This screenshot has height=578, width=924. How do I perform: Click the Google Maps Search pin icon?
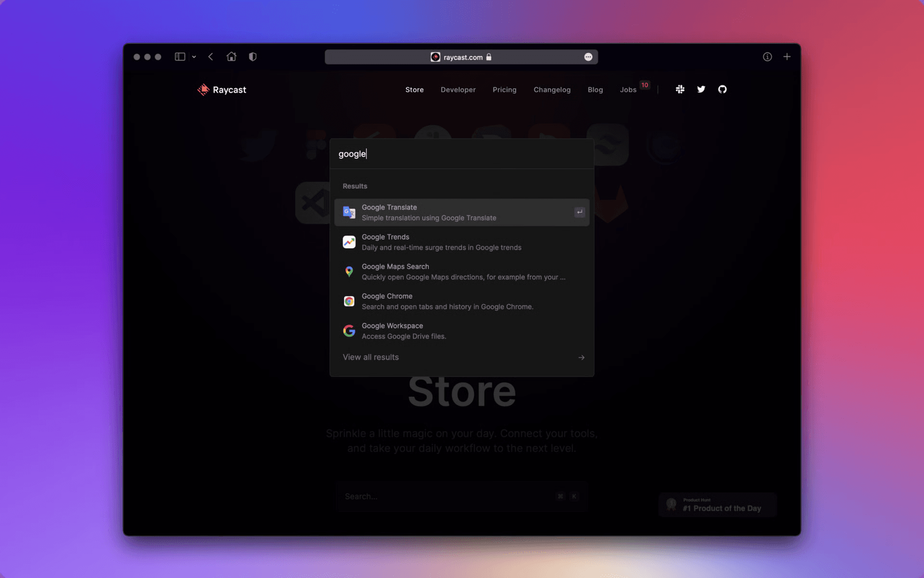349,271
